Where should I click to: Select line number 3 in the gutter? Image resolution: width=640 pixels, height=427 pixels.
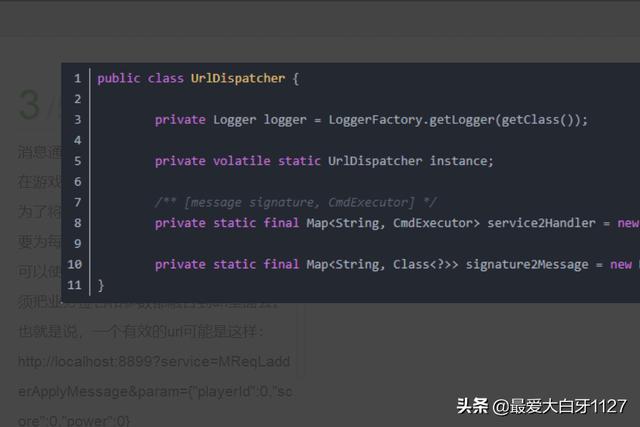[x=77, y=120]
